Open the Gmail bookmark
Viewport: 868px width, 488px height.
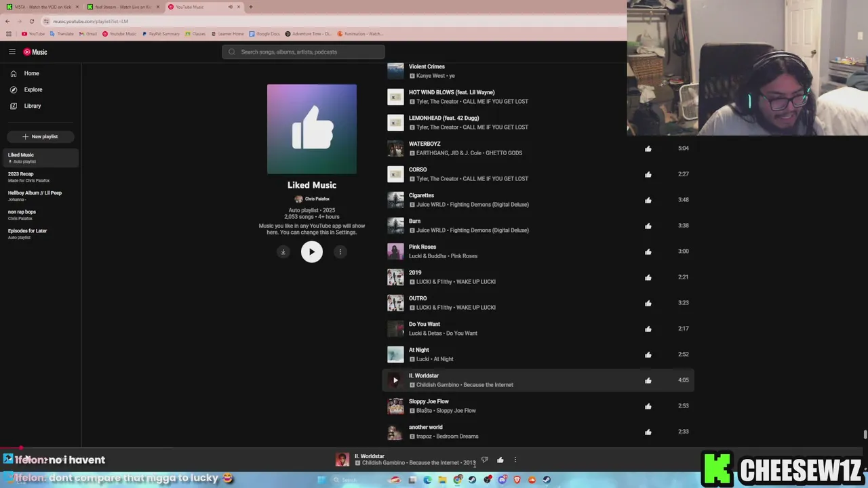(x=87, y=33)
